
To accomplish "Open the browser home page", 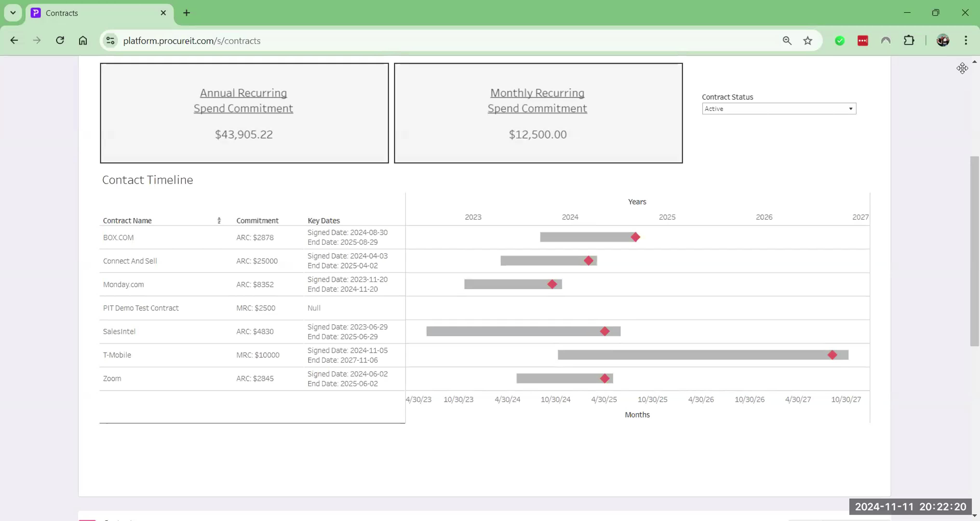I will point(83,40).
